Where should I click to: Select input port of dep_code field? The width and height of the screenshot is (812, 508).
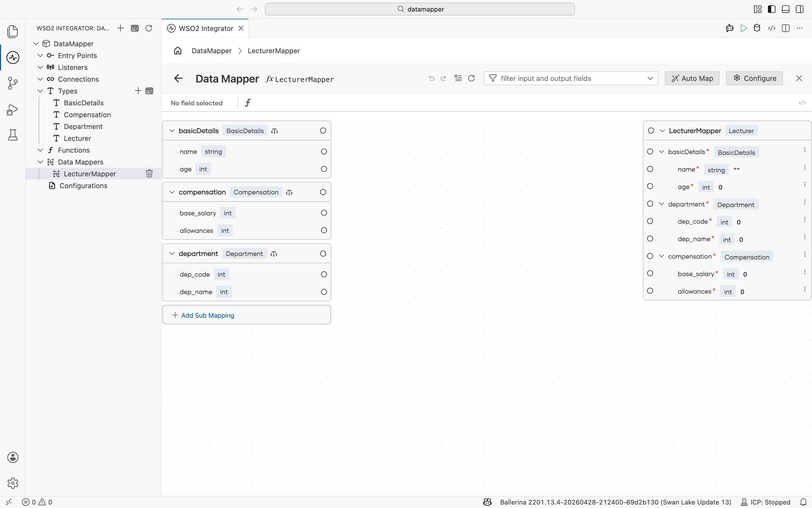[324, 274]
